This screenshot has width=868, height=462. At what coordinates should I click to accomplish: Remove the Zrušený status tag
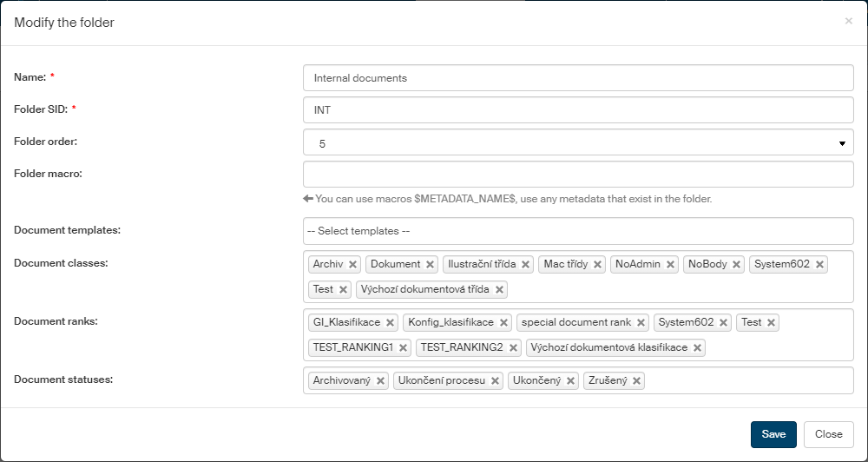[x=636, y=381]
